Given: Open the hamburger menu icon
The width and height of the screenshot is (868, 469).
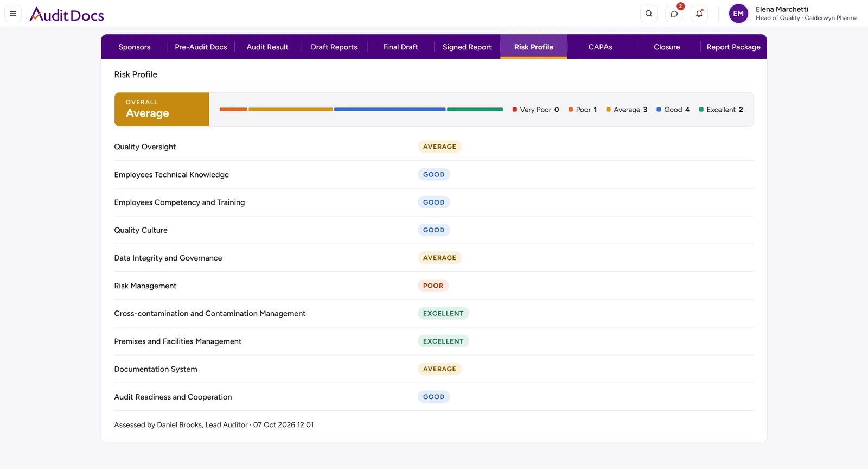Looking at the screenshot, I should click(x=13, y=14).
